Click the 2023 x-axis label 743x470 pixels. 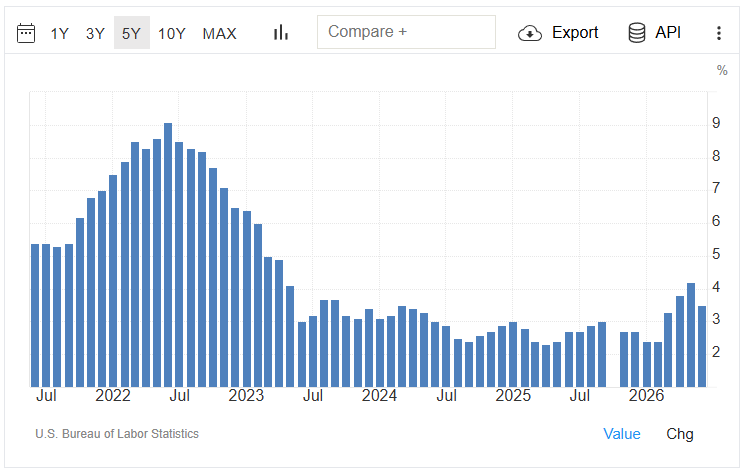pos(246,395)
